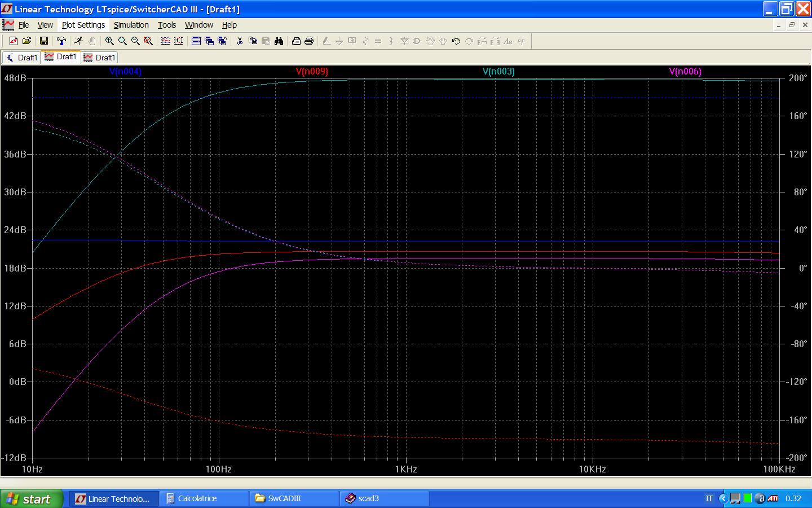The width and height of the screenshot is (812, 508).
Task: Click the Redo arrow icon
Action: point(469,41)
